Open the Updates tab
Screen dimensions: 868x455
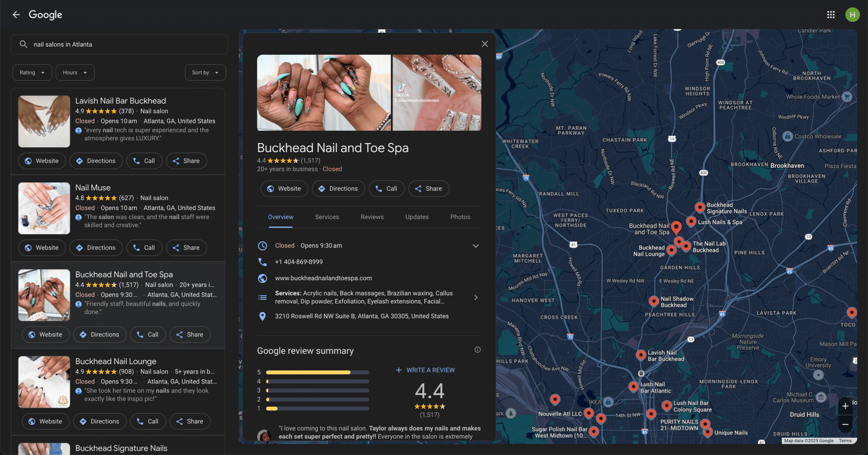tap(417, 217)
